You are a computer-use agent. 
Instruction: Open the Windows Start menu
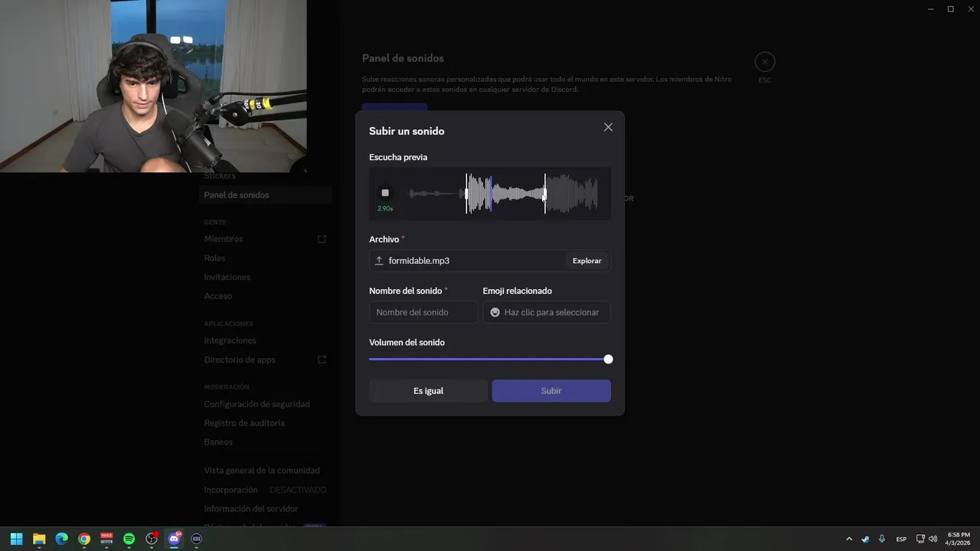click(x=16, y=539)
